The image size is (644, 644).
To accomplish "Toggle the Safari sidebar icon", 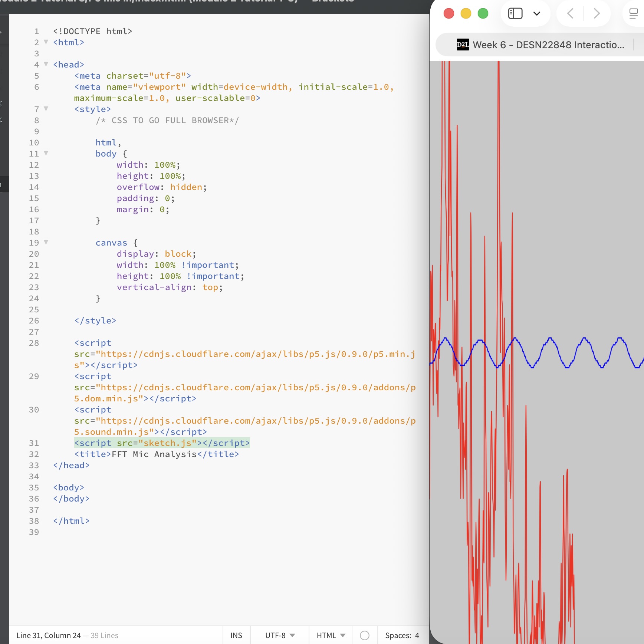I will point(515,13).
